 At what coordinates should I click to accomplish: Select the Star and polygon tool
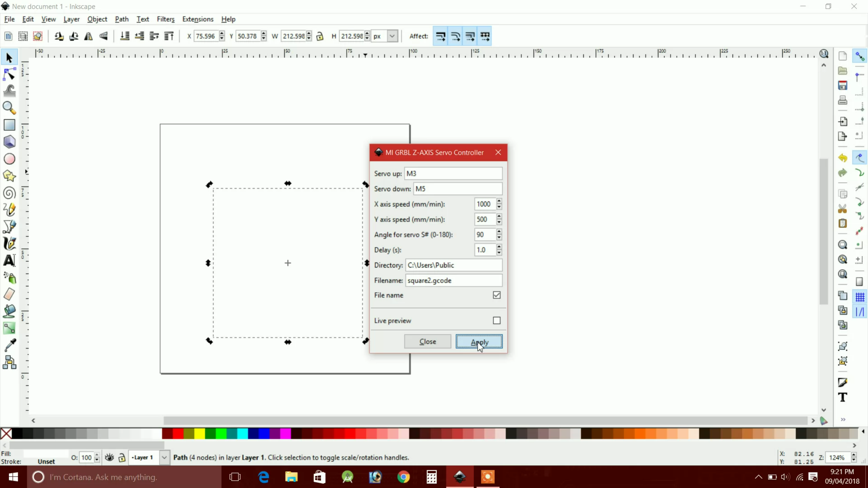point(9,176)
